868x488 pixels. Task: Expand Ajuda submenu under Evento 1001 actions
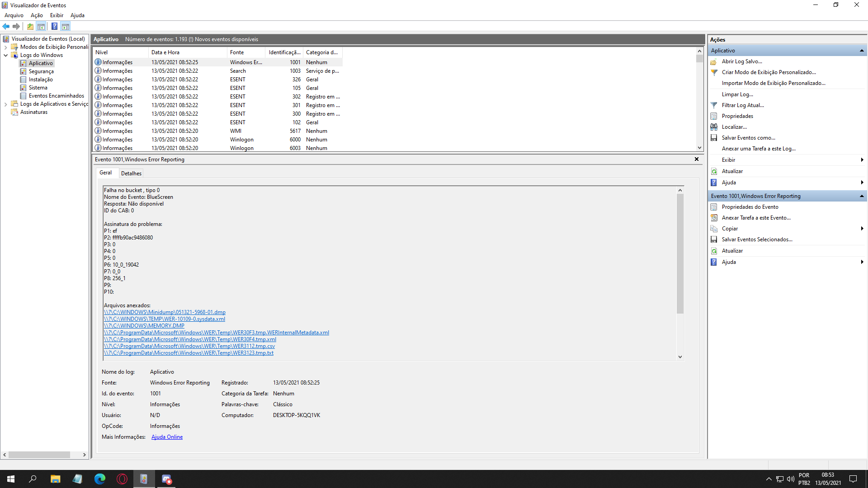862,262
